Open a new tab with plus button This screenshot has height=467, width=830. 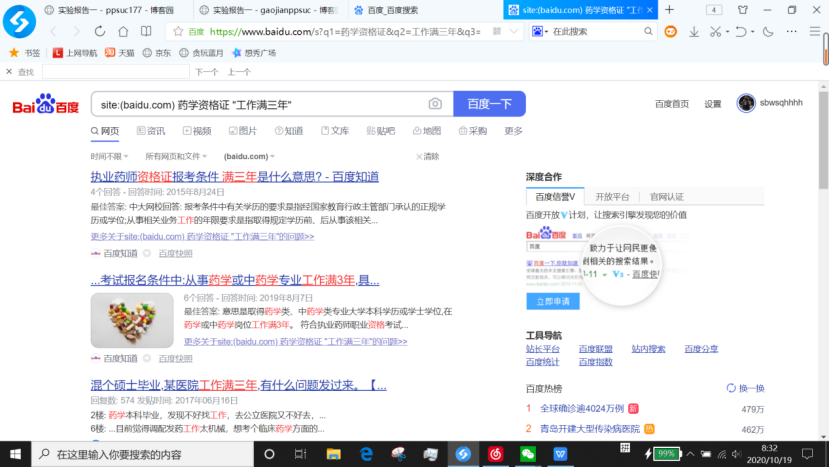670,10
